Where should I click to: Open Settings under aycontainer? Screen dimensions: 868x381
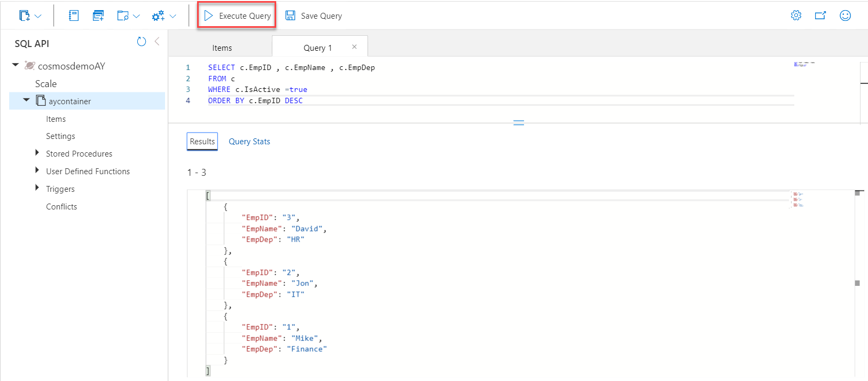pyautogui.click(x=60, y=136)
